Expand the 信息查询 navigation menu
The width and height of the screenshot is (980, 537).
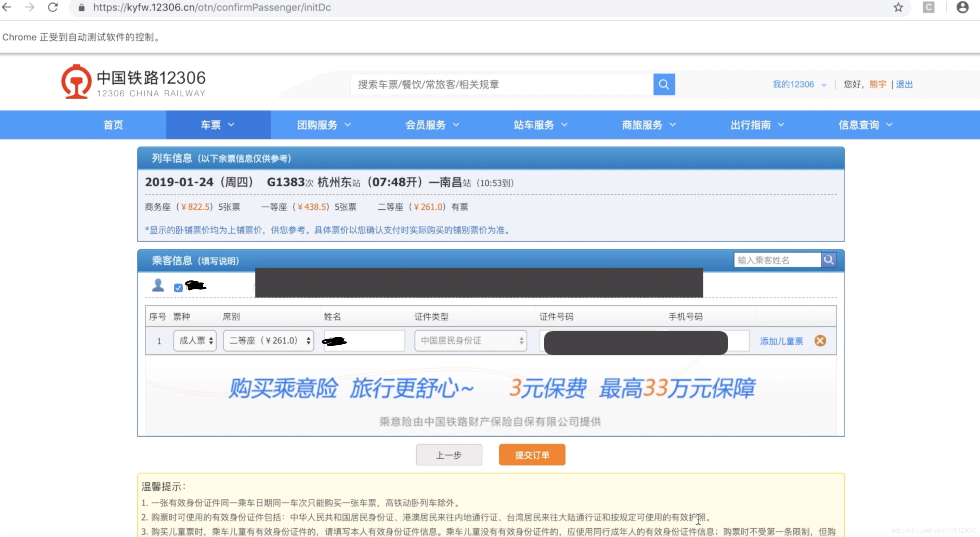tap(866, 125)
